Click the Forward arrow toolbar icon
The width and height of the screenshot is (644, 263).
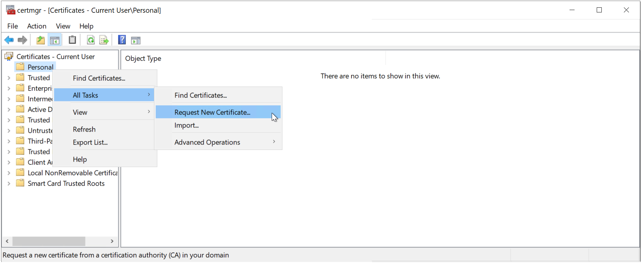point(22,40)
